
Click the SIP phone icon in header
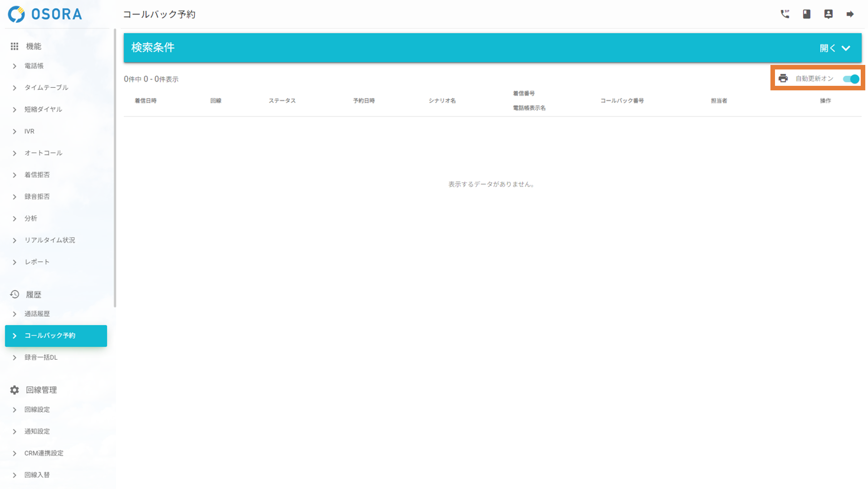(x=785, y=14)
